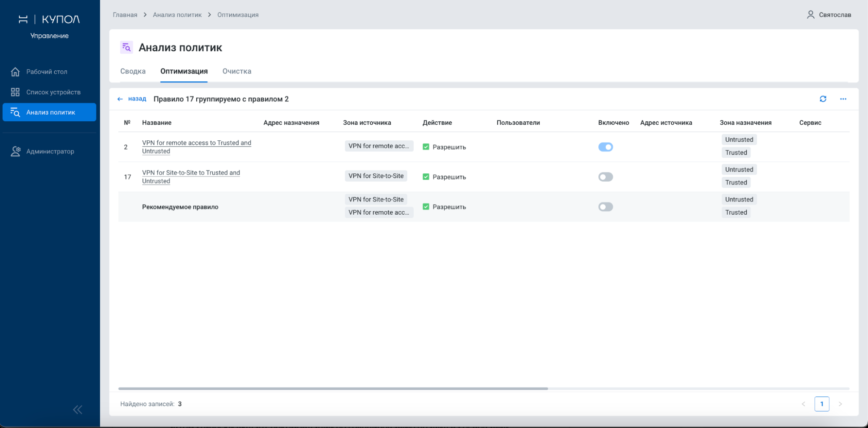Select page 1 in pagination
This screenshot has height=428, width=868.
coord(822,404)
